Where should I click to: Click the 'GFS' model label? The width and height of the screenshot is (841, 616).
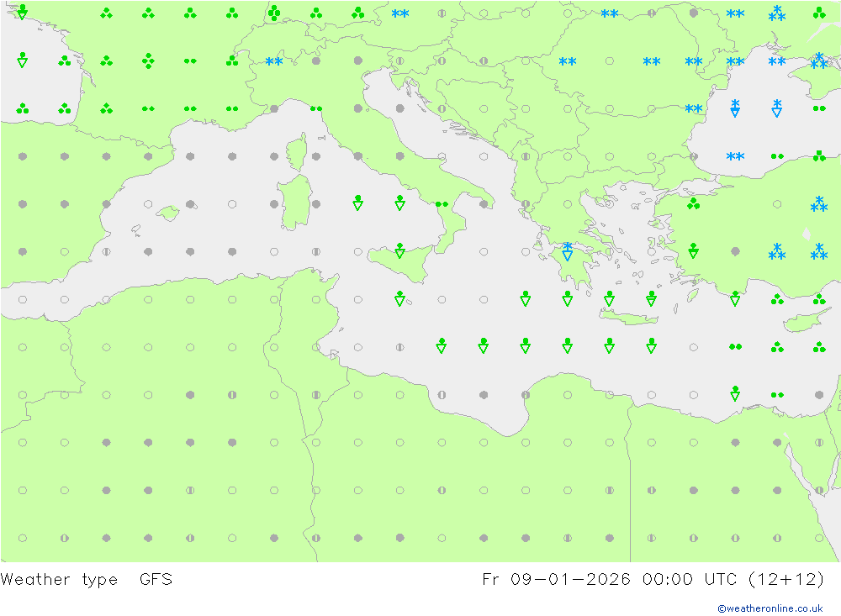156,579
